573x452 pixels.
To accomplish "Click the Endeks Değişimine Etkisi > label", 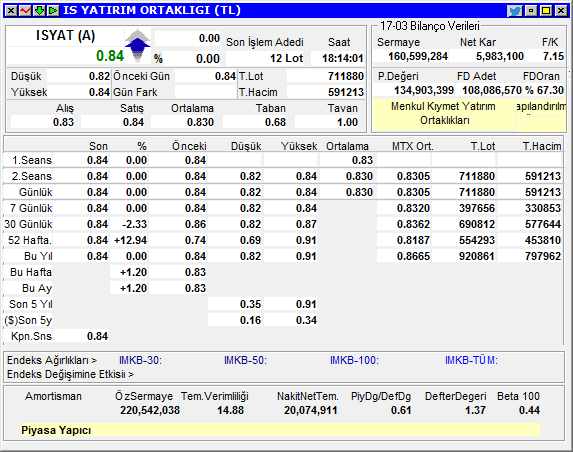I will point(70,375).
